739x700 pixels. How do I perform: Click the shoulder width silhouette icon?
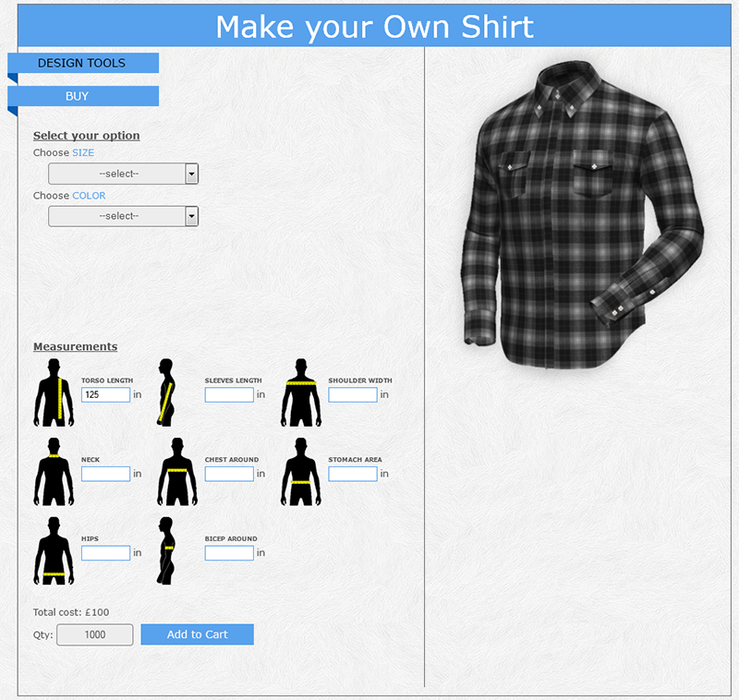[x=301, y=392]
